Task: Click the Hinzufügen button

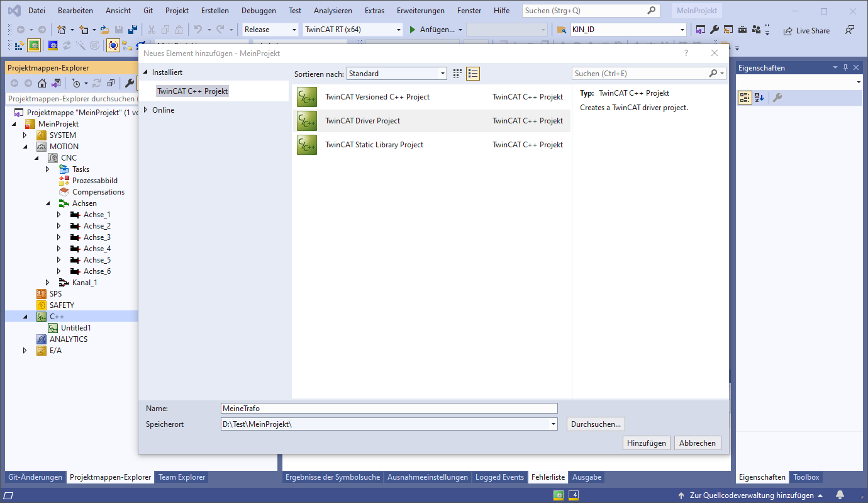Action: coord(647,443)
